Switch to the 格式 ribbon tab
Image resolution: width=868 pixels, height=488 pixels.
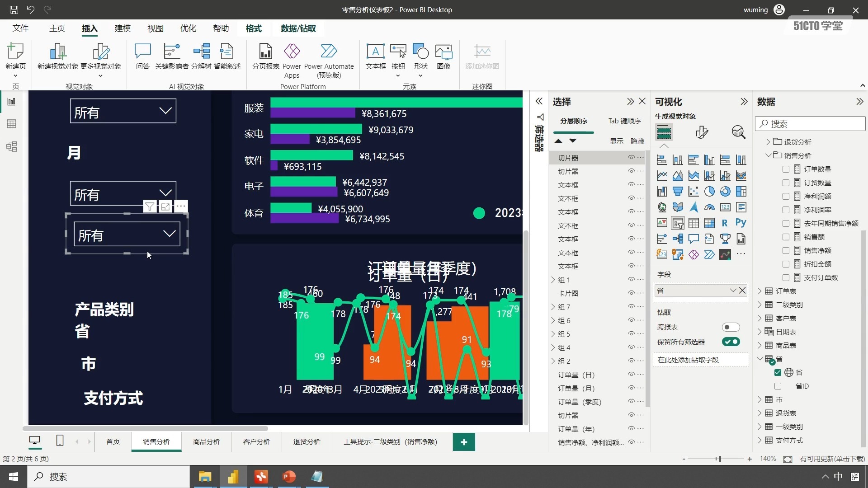(x=254, y=28)
